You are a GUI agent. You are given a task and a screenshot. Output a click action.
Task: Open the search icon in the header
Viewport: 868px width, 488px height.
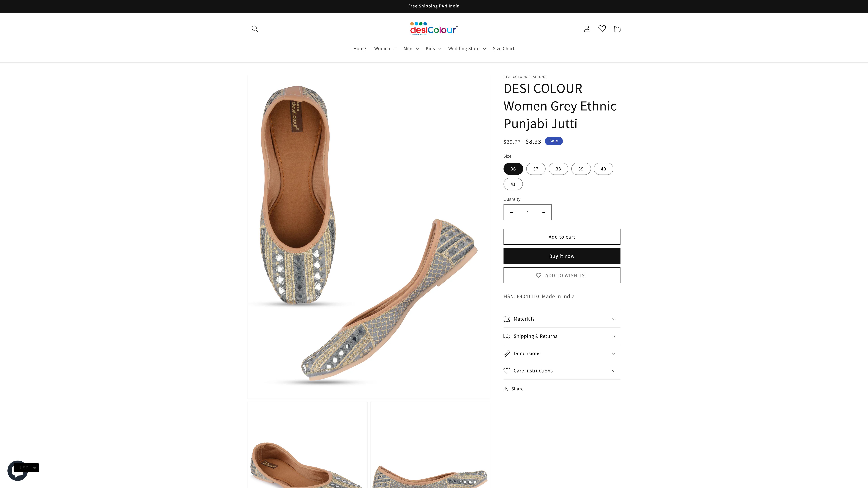(x=255, y=29)
